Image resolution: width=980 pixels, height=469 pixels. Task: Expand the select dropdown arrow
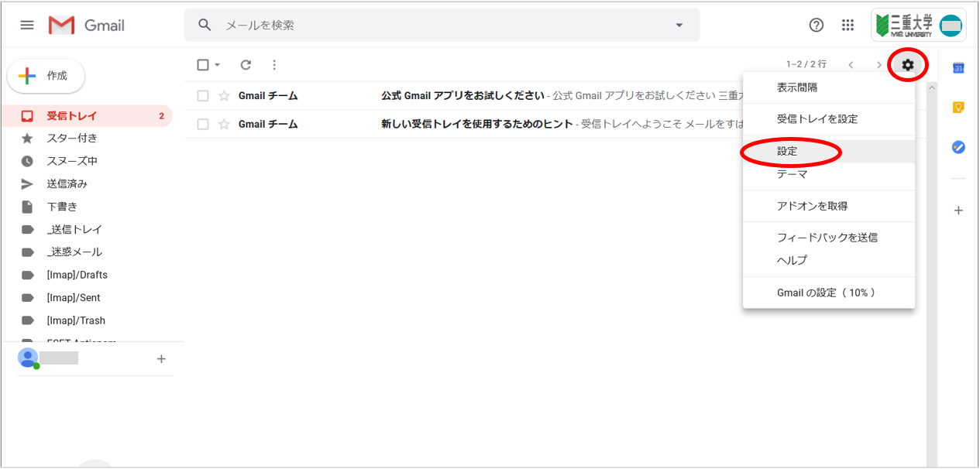218,65
